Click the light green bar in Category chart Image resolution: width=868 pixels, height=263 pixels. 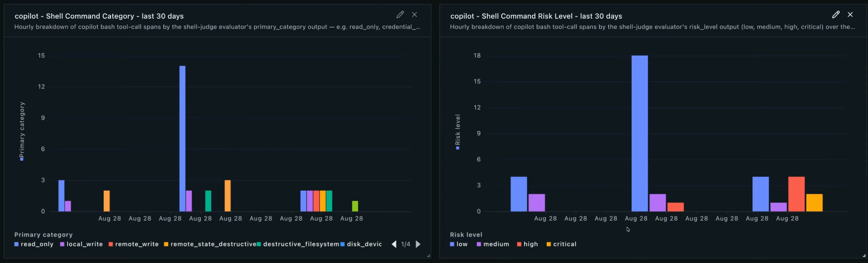pyautogui.click(x=355, y=206)
